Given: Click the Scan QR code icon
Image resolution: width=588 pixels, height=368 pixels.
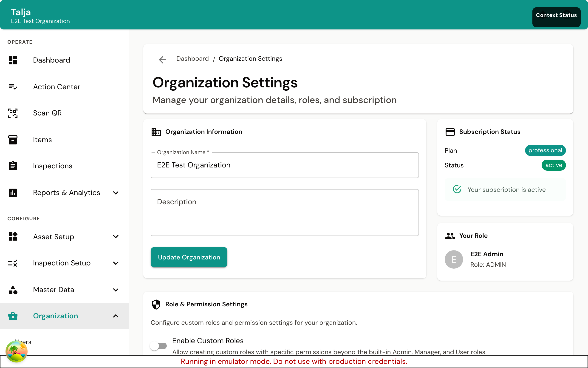Looking at the screenshot, I should 13,113.
